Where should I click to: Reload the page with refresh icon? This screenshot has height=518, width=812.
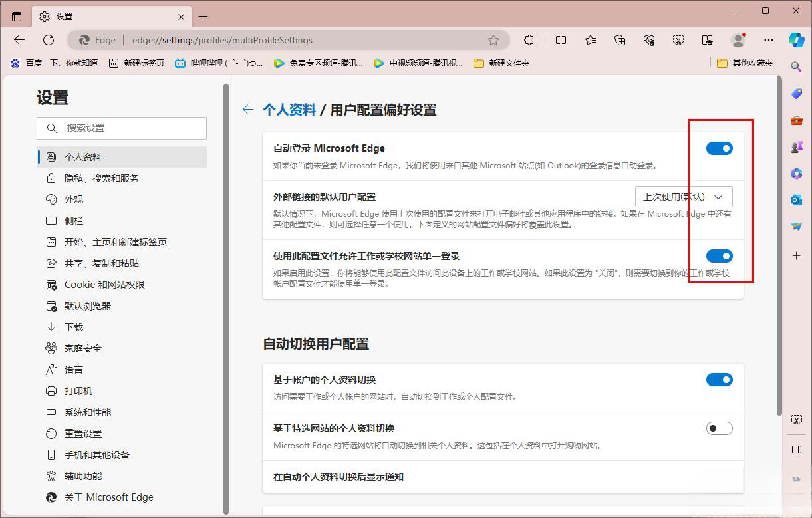click(x=49, y=40)
